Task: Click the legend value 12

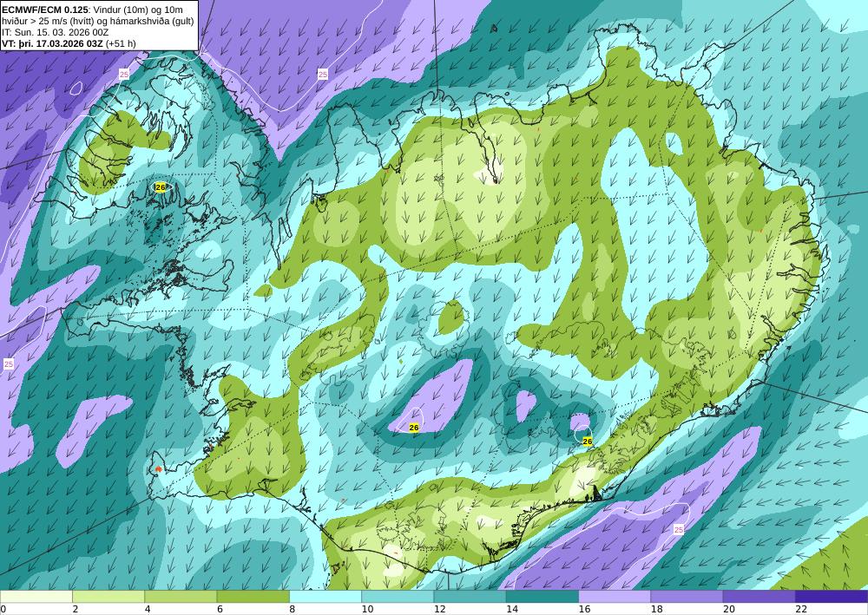Action: [439, 610]
